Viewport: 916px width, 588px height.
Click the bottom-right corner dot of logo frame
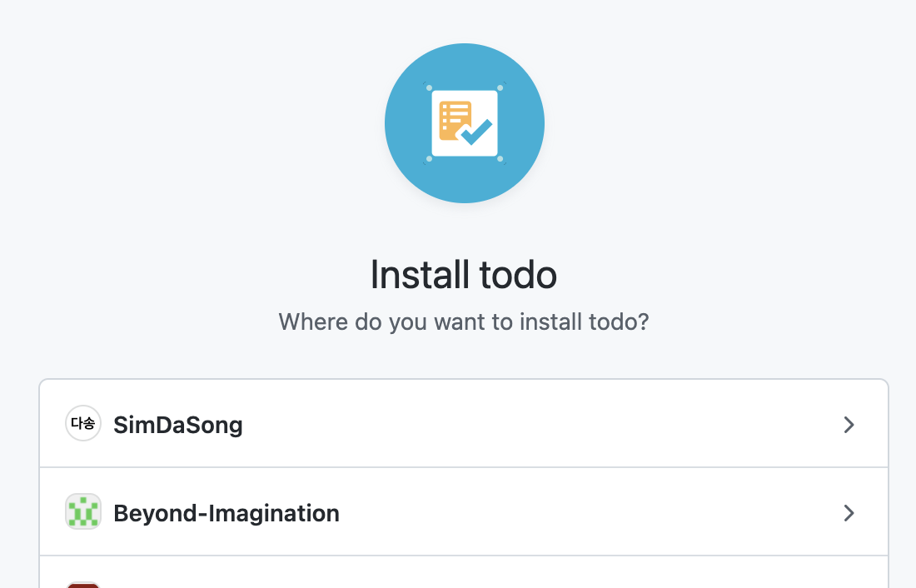[500, 158]
